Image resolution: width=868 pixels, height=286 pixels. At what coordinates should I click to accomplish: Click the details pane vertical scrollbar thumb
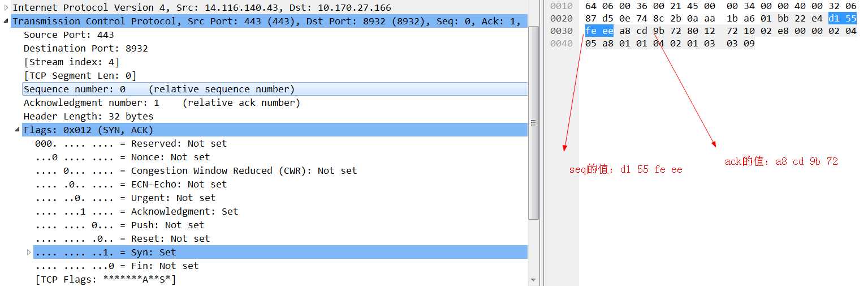[534, 122]
